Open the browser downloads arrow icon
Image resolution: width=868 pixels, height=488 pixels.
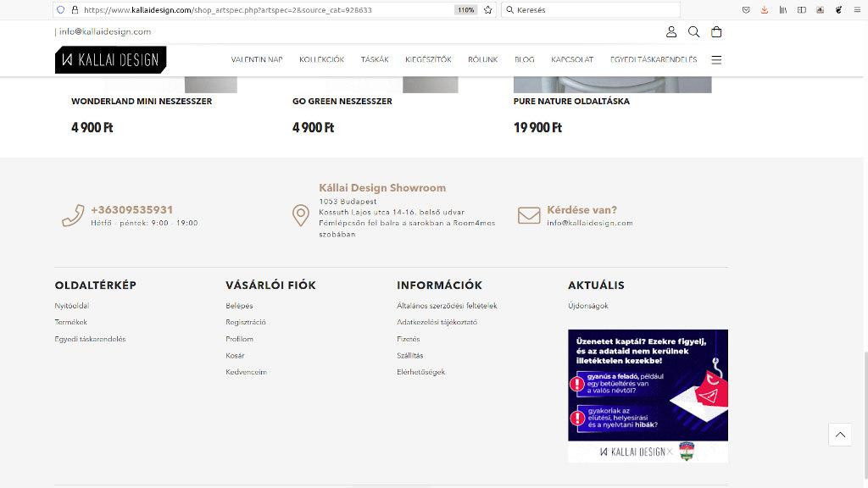pos(765,10)
